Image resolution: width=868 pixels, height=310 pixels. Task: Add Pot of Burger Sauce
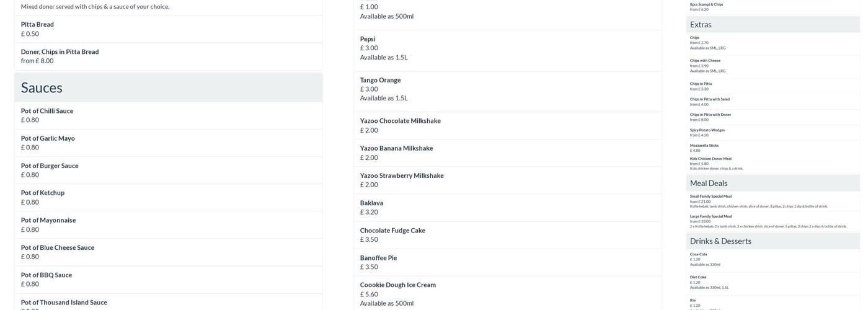click(50, 166)
